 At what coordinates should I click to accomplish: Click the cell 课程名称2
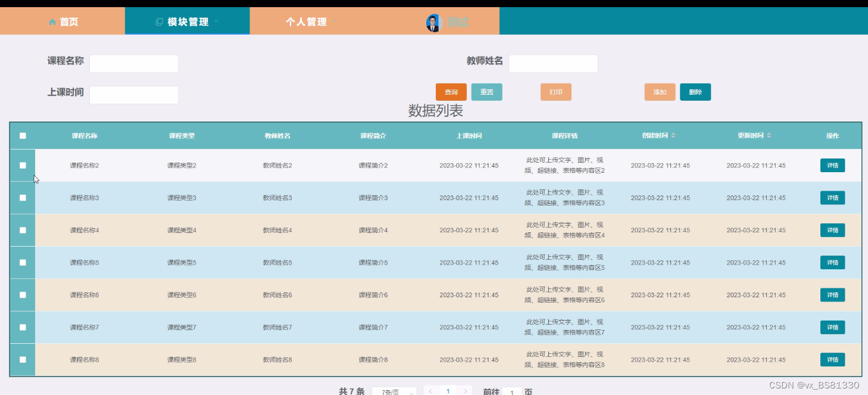click(x=85, y=166)
